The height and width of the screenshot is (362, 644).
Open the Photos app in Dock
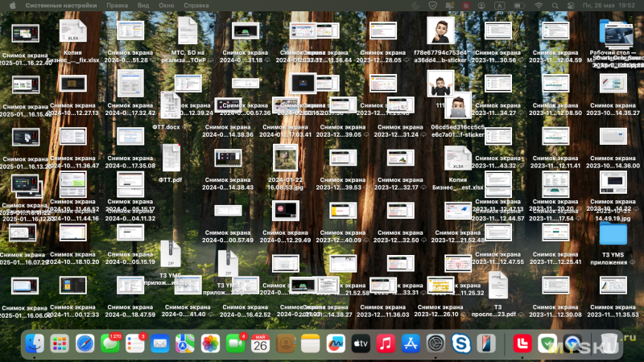coord(210,343)
